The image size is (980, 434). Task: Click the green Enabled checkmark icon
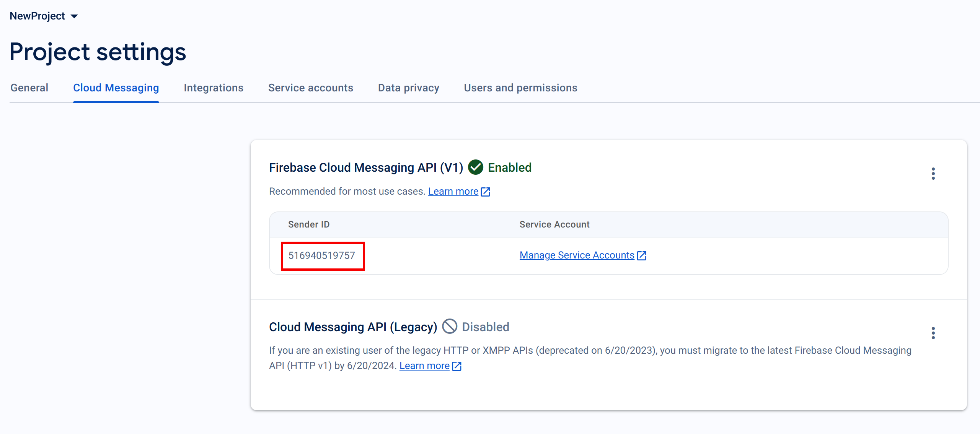pyautogui.click(x=476, y=167)
